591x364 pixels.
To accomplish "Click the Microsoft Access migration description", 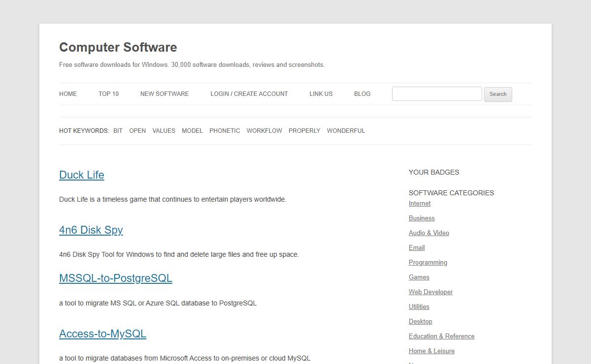I will click(185, 358).
